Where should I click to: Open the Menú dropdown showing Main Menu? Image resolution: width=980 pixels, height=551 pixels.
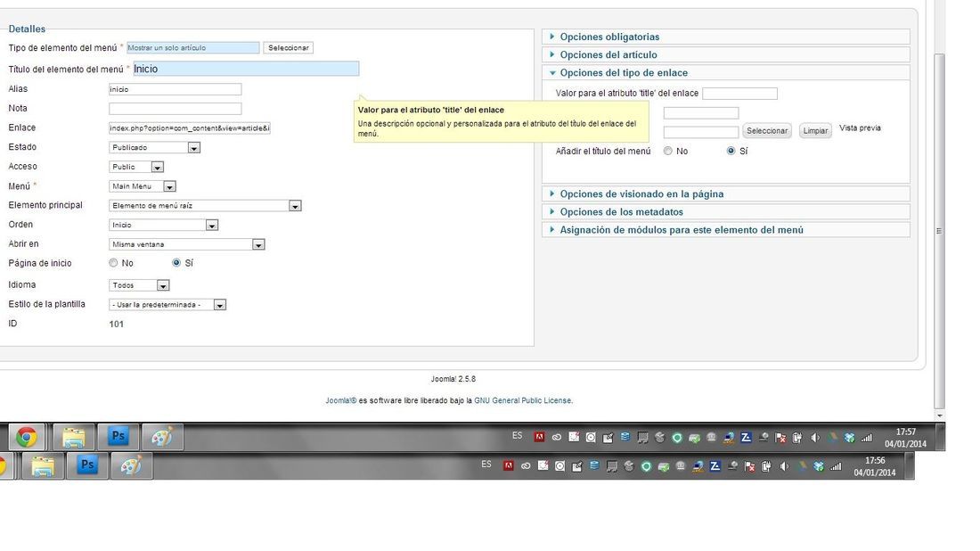tap(143, 186)
